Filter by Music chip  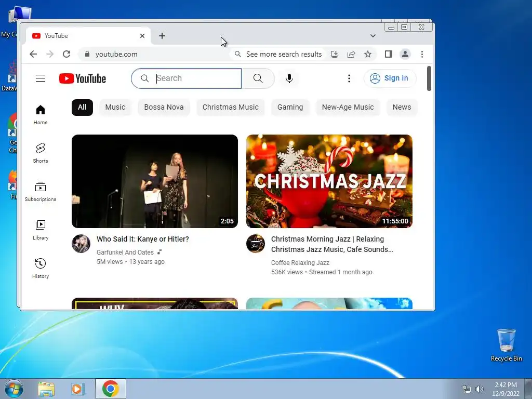(115, 107)
